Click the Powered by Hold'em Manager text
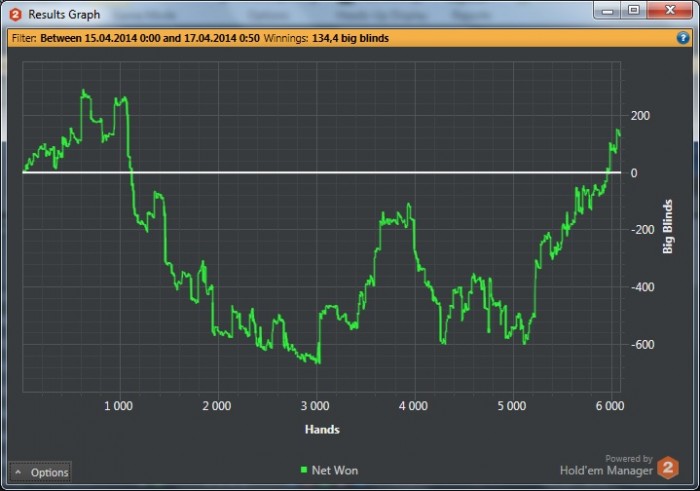The height and width of the screenshot is (491, 700). tap(606, 465)
